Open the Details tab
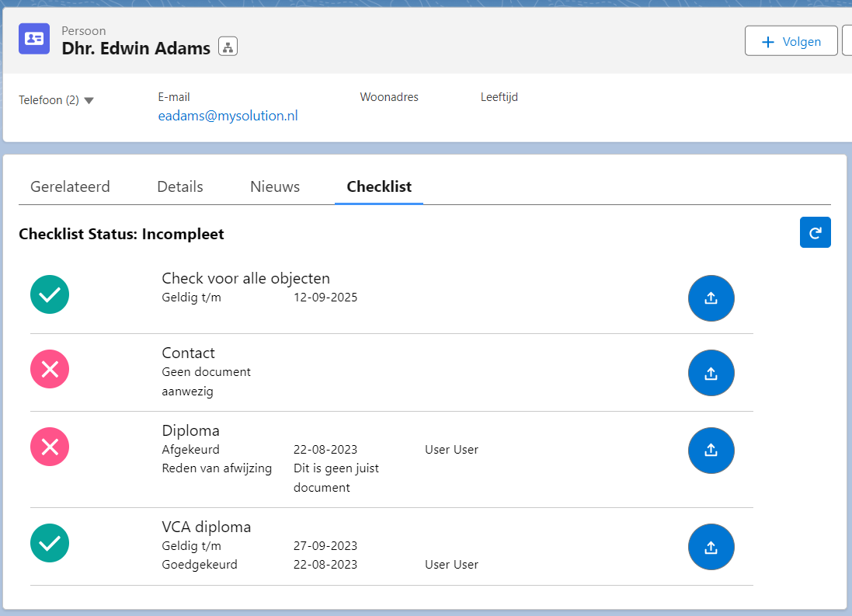This screenshot has width=852, height=616. 179,186
